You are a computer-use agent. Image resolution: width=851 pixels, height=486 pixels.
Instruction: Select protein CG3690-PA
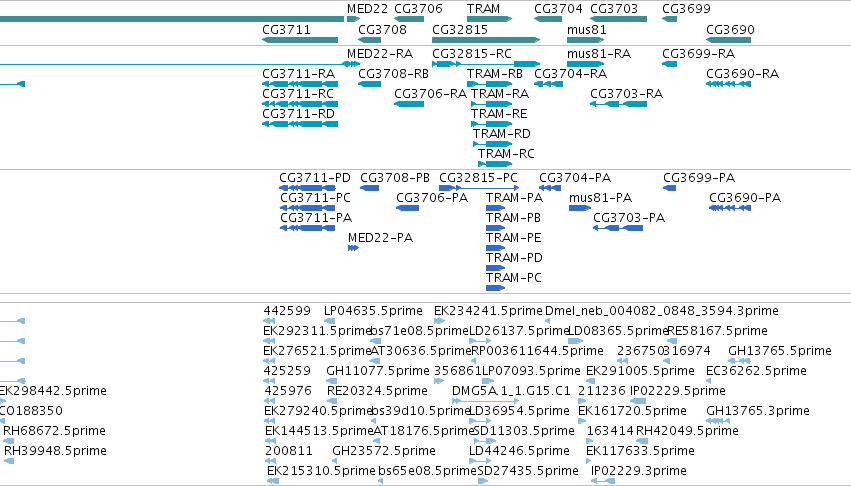pyautogui.click(x=745, y=198)
